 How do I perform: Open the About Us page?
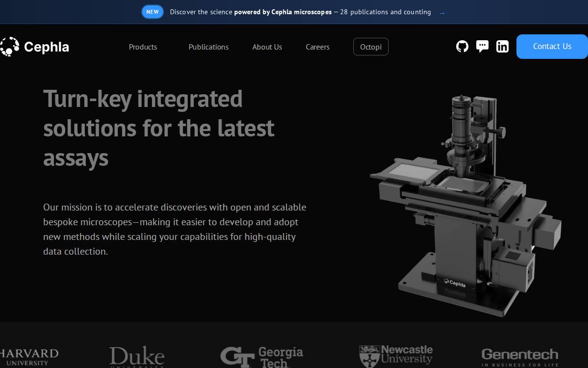(x=267, y=47)
